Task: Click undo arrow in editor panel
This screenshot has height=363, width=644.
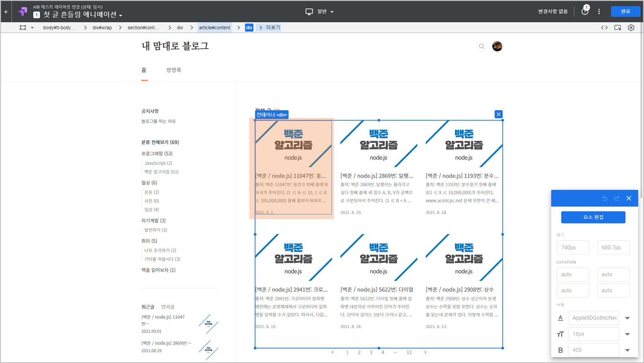Action: [x=605, y=198]
